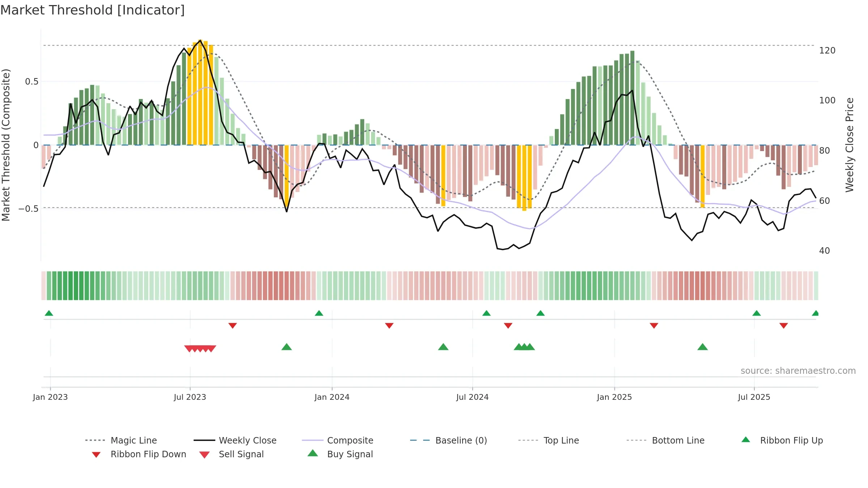Toggle the Ribbon Flip Up legend entry

coord(782,440)
